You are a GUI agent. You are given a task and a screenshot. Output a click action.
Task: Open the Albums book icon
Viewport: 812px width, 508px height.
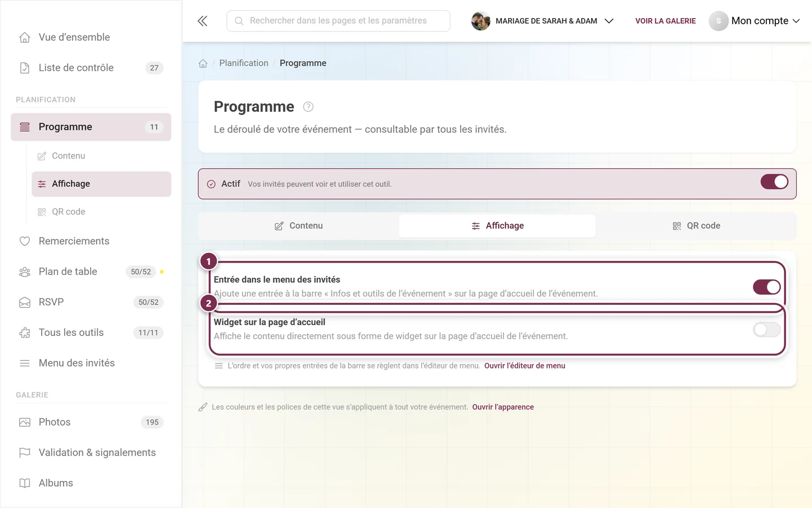point(25,483)
